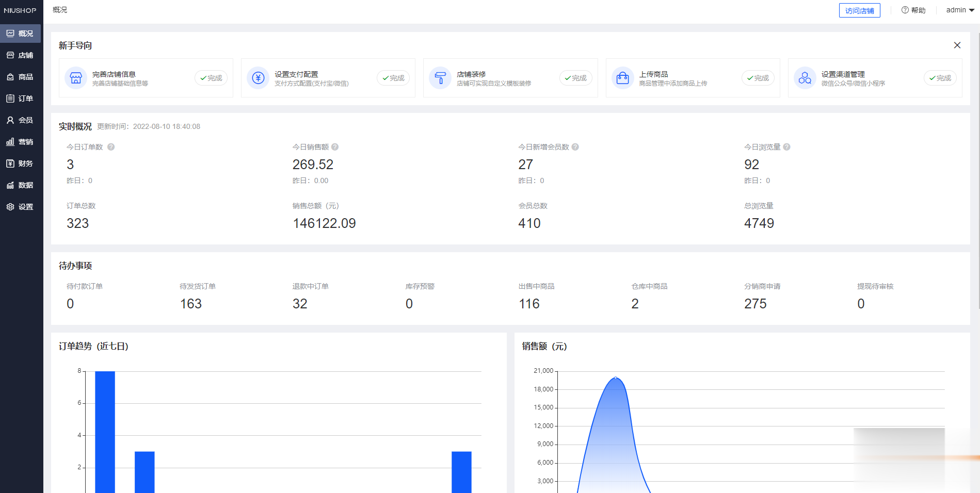980x493 pixels.
Task: Click the 出售中商品 count 116
Action: click(529, 304)
